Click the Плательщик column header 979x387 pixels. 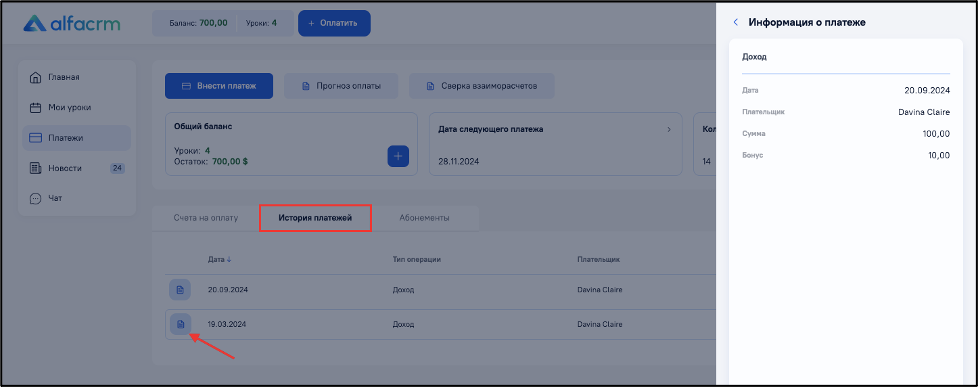click(598, 259)
